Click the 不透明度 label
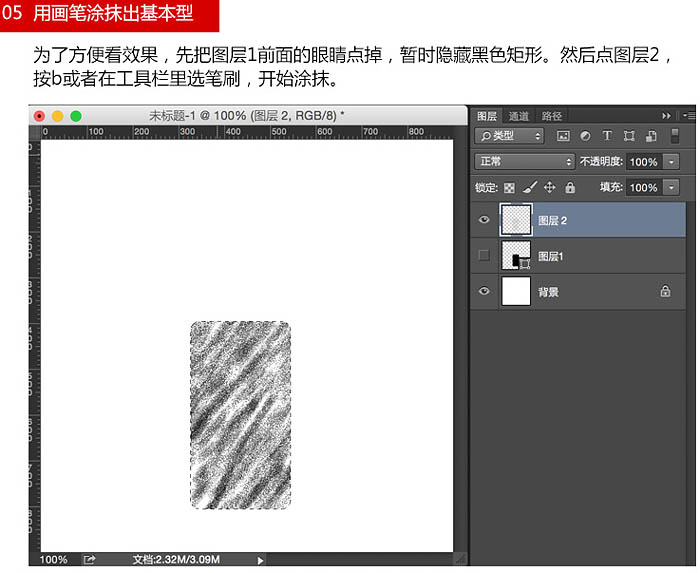The height and width of the screenshot is (573, 700). pyautogui.click(x=601, y=162)
